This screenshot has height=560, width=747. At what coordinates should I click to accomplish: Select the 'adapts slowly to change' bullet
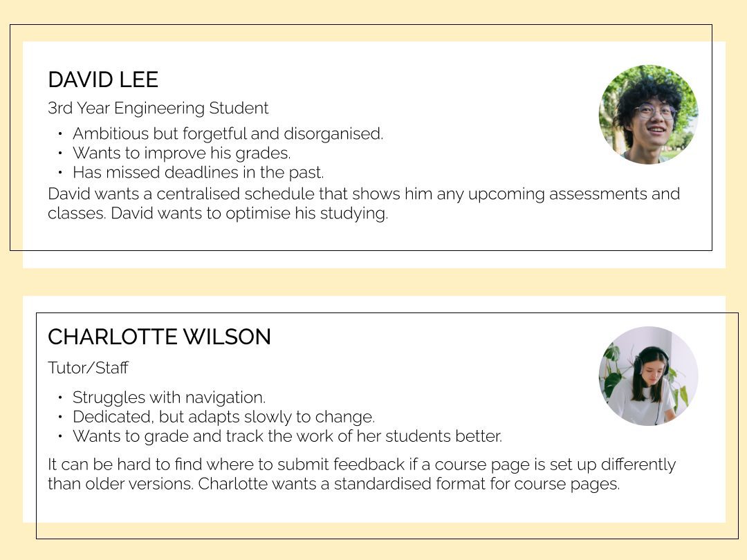223,417
